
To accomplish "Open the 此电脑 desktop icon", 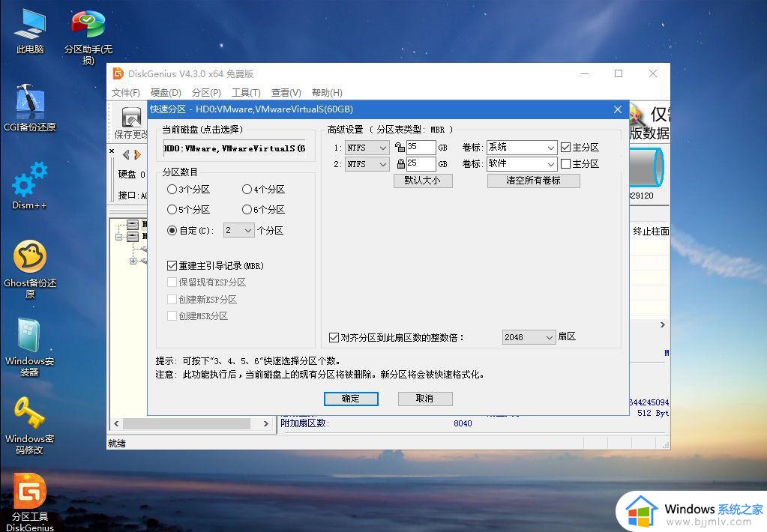I will point(30,31).
